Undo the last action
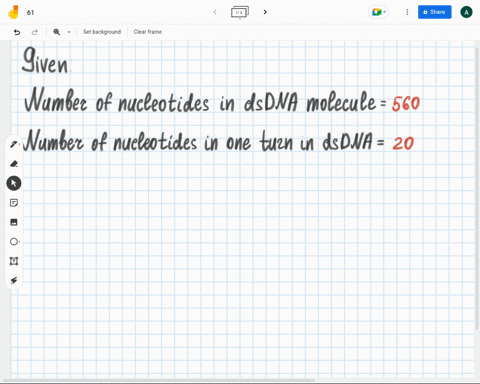This screenshot has width=480, height=384. [x=17, y=32]
